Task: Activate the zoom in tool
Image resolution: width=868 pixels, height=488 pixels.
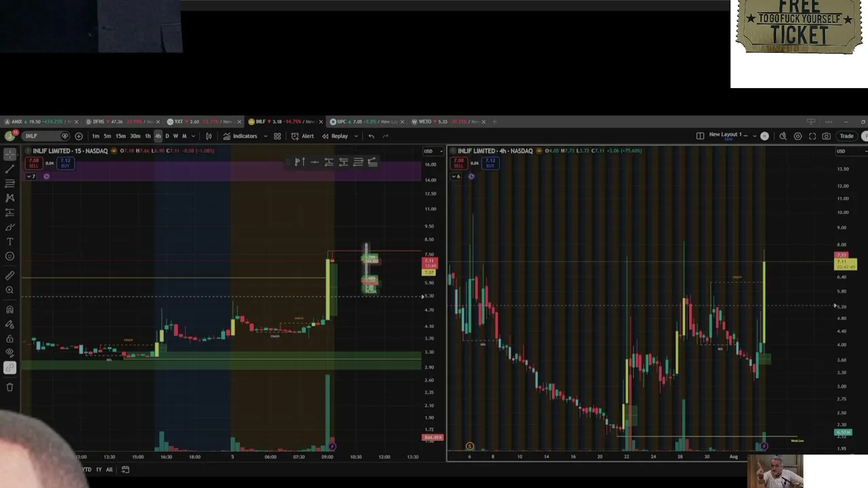Action: (x=9, y=290)
